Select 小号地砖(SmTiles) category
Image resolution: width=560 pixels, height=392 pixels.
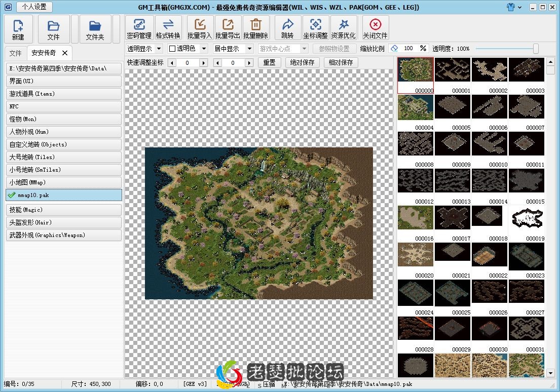click(x=63, y=170)
